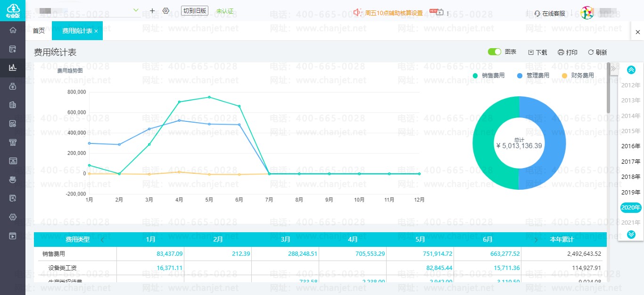The height and width of the screenshot is (295, 644).
Task: Expand the company name dropdown arrow
Action: [136, 10]
